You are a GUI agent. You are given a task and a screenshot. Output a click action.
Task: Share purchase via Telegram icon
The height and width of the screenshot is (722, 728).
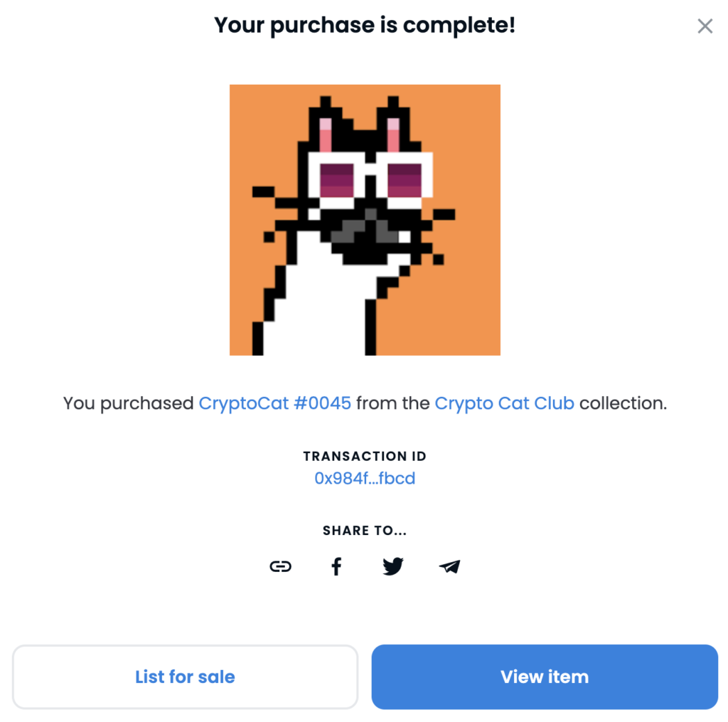(x=449, y=566)
